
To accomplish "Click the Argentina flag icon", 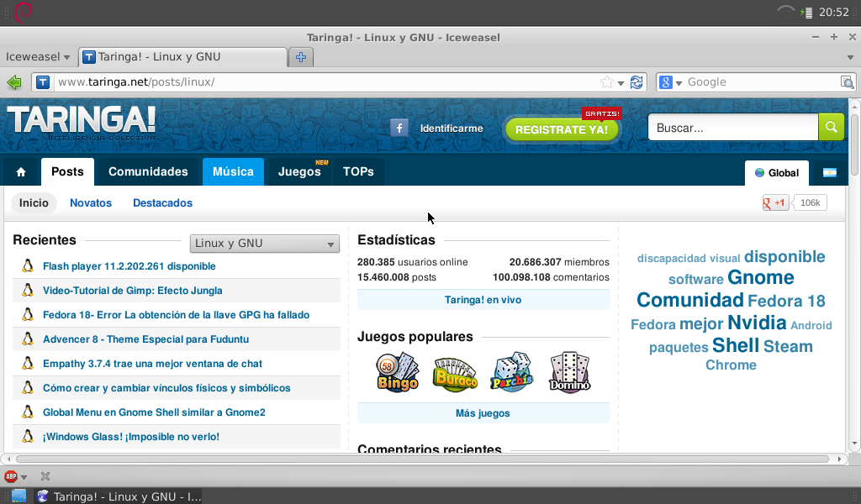I will (x=830, y=173).
